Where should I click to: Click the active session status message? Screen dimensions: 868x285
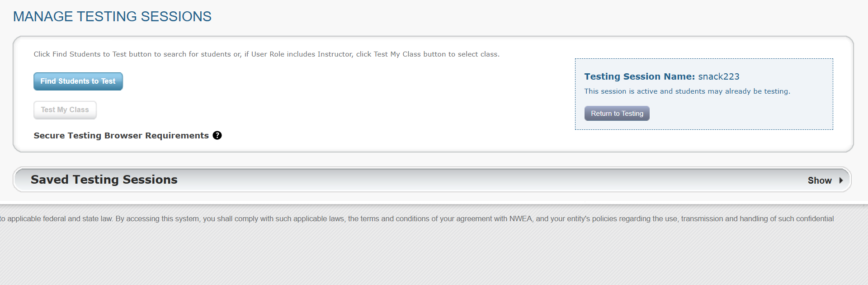pyautogui.click(x=687, y=91)
